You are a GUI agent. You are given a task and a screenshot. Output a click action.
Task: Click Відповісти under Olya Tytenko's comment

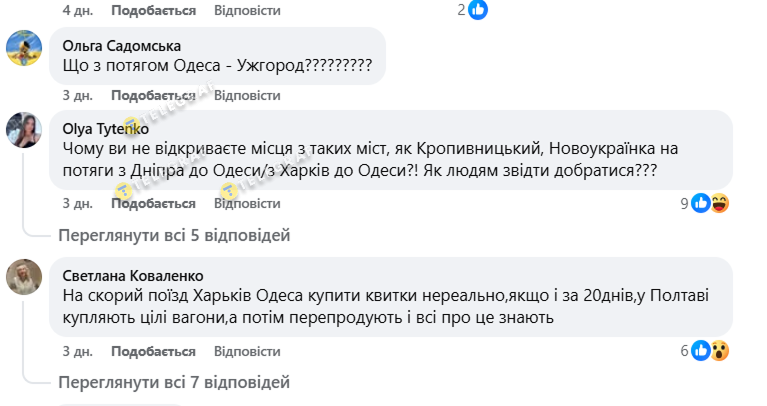click(247, 203)
